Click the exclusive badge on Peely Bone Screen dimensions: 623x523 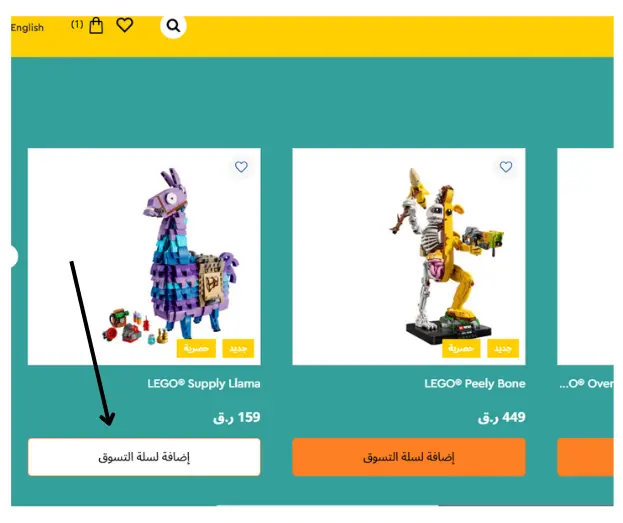coord(461,349)
